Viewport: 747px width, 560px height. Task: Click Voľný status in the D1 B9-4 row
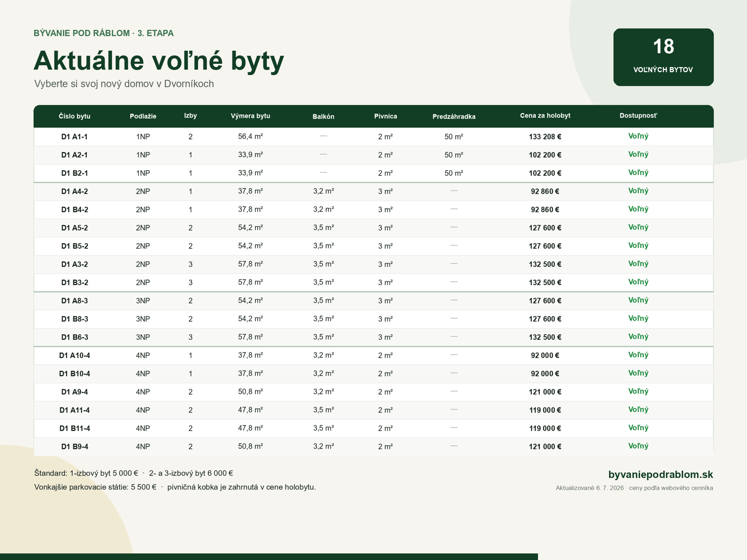point(638,446)
